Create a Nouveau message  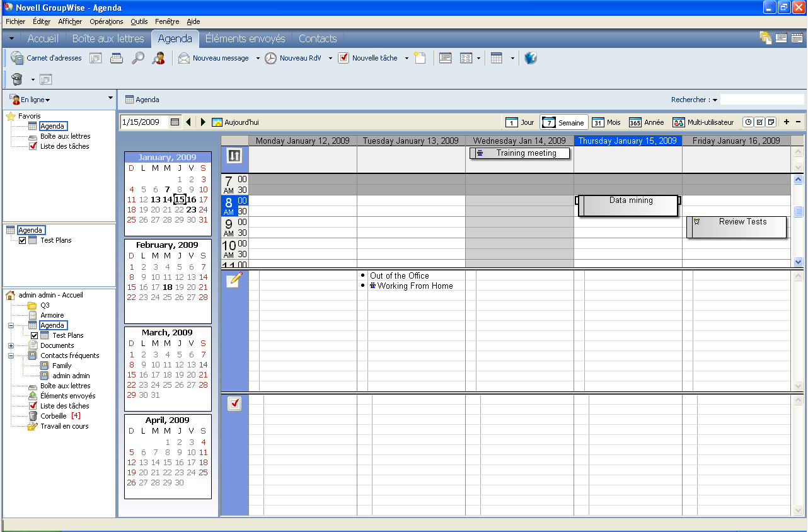pyautogui.click(x=214, y=58)
